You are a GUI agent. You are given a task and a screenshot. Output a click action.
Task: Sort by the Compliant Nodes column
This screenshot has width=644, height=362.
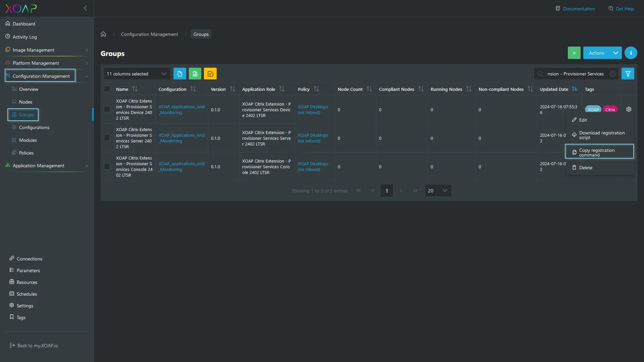click(x=421, y=89)
